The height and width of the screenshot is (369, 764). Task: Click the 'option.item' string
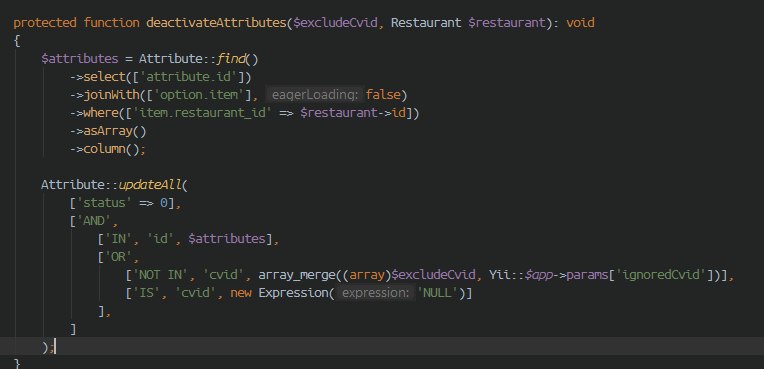(x=199, y=95)
